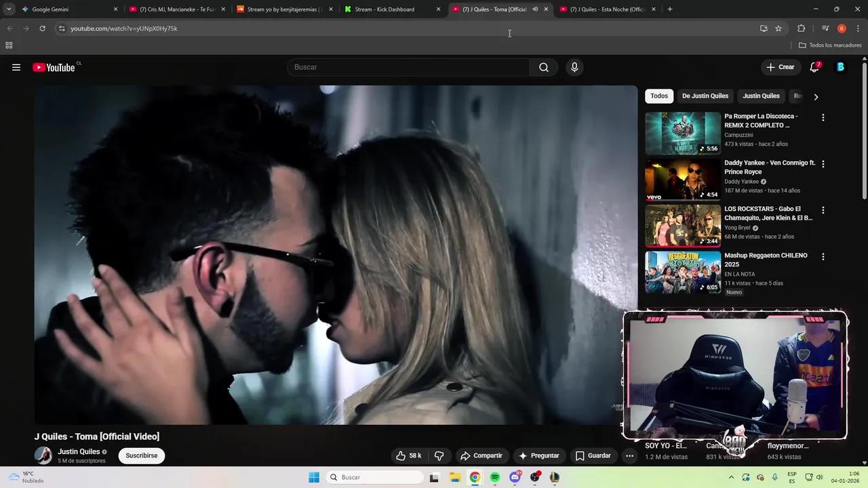Viewport: 868px width, 488px height.
Task: Click the Buscar search field
Action: click(407, 67)
